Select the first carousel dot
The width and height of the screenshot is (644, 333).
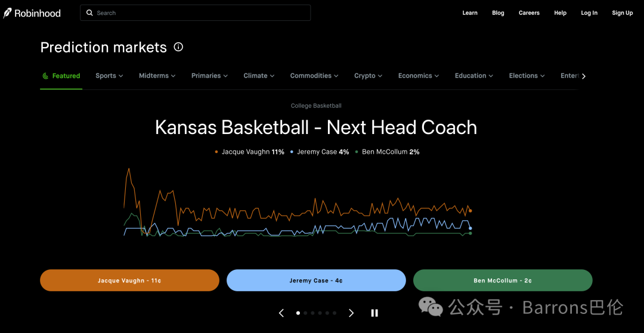(x=298, y=313)
